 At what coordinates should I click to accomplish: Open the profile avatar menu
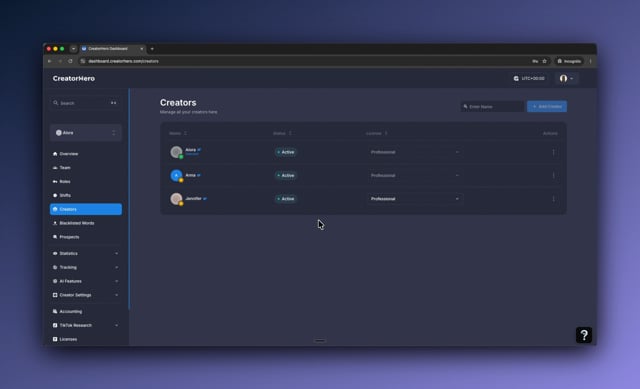pos(566,78)
